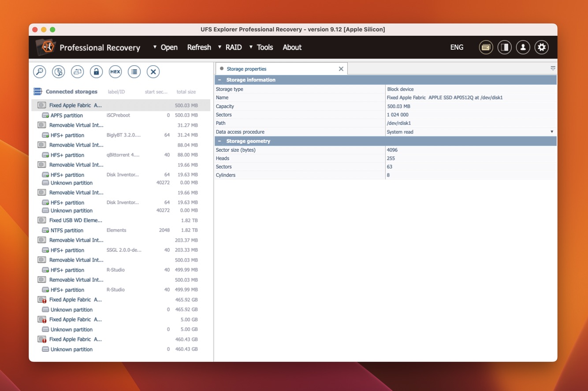Viewport: 588px width, 391px height.
Task: Open the Tools menu
Action: [264, 47]
